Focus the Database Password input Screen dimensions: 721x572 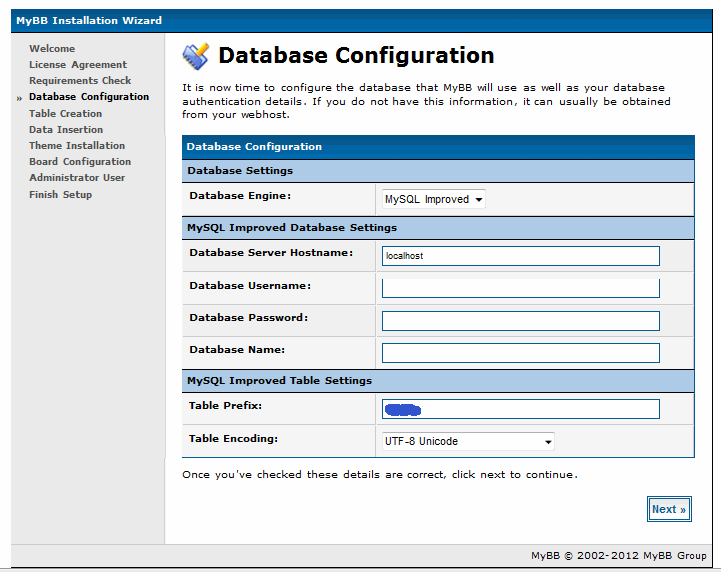(x=521, y=321)
